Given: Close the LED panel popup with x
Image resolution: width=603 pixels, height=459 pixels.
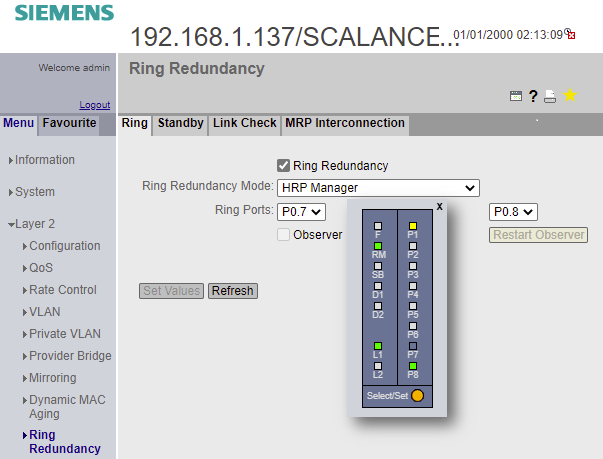Looking at the screenshot, I should tap(439, 206).
